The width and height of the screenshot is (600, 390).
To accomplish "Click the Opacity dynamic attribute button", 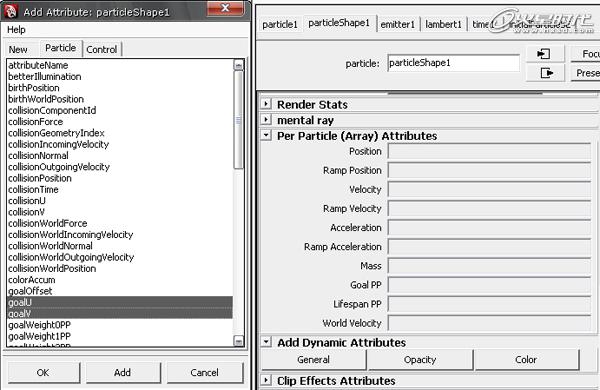I will (x=420, y=360).
